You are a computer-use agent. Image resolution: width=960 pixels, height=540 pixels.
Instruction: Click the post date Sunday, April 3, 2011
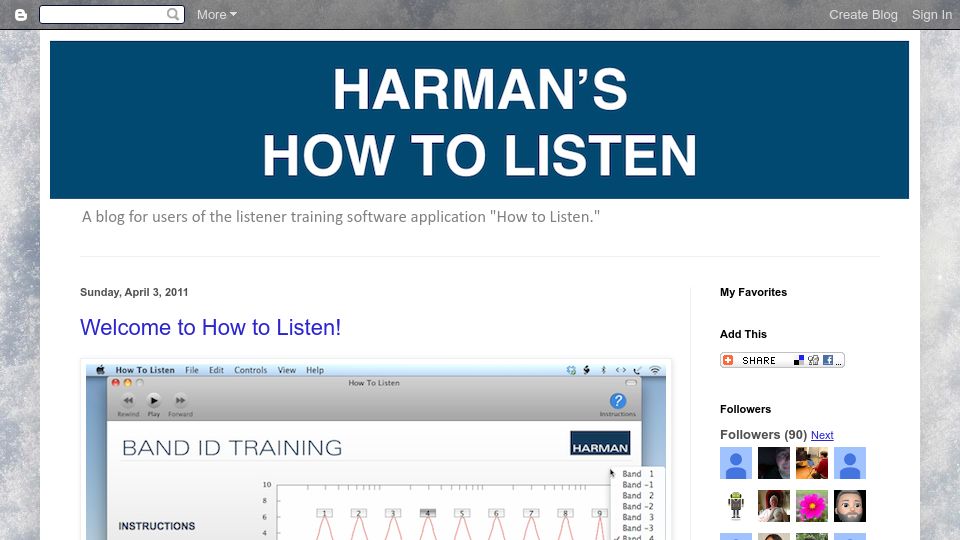[x=134, y=293]
